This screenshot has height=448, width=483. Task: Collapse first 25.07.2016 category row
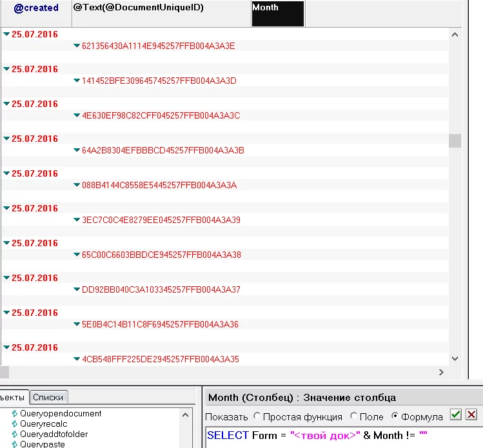6,34
